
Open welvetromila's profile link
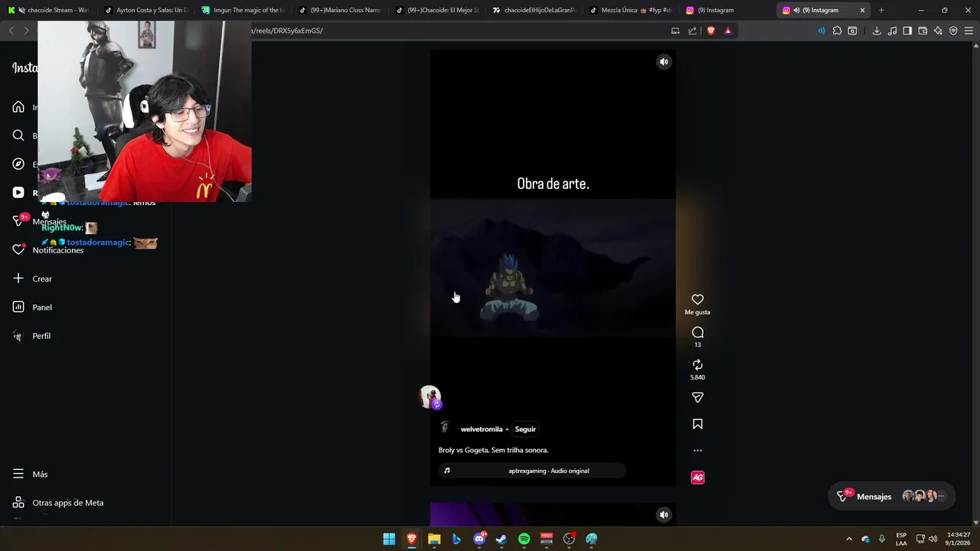[482, 429]
